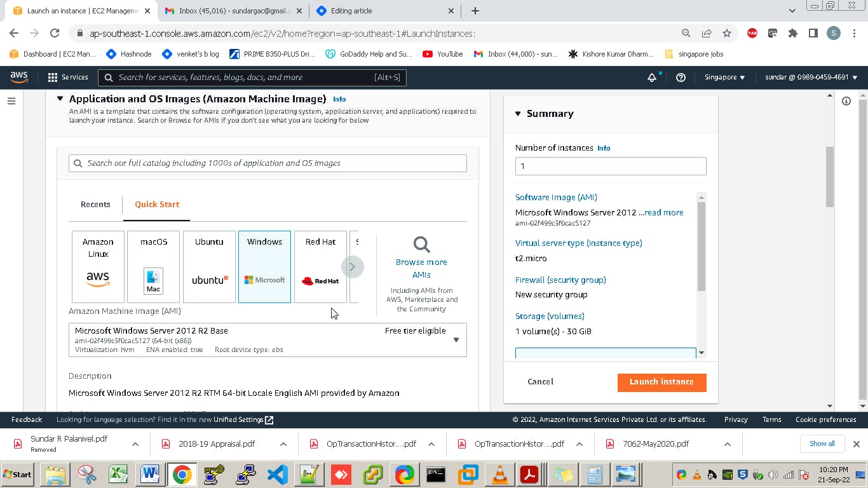Open the Amazon Machine Image dropdown
868x488 pixels.
268,340
